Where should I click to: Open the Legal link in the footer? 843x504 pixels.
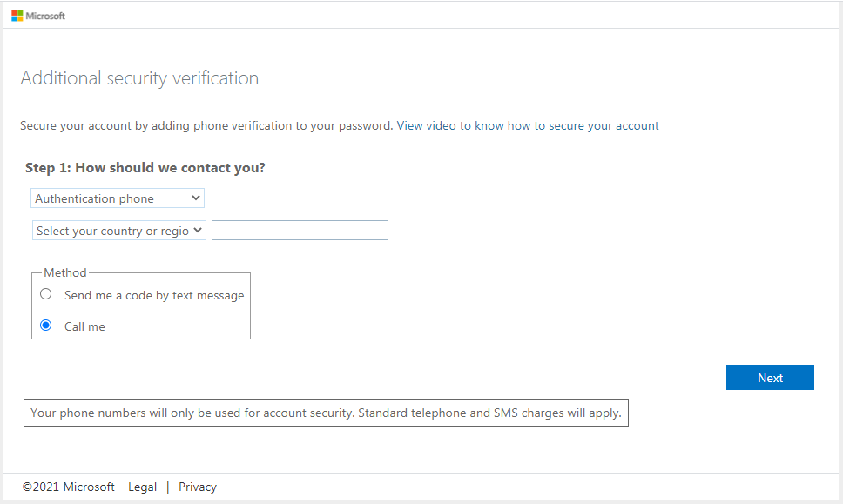(x=143, y=487)
